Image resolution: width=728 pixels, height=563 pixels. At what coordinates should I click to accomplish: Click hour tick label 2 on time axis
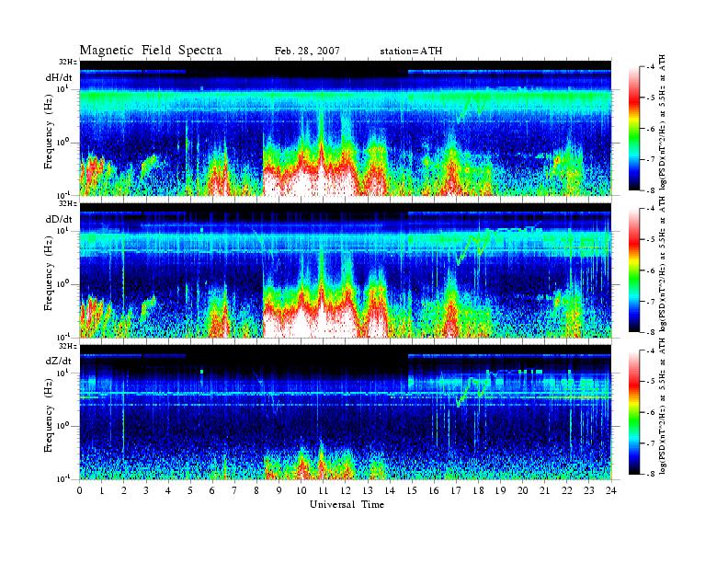click(x=124, y=491)
